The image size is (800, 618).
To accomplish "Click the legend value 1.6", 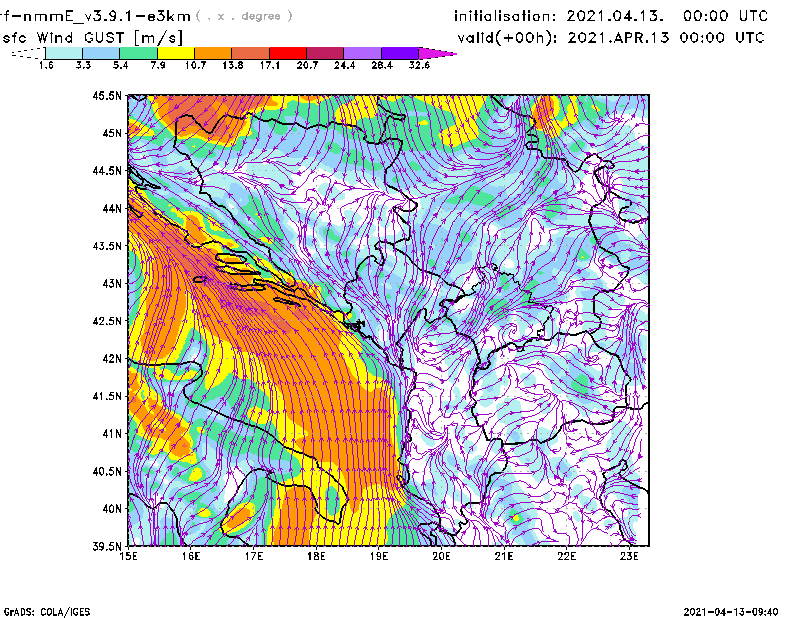I will 46,65.
